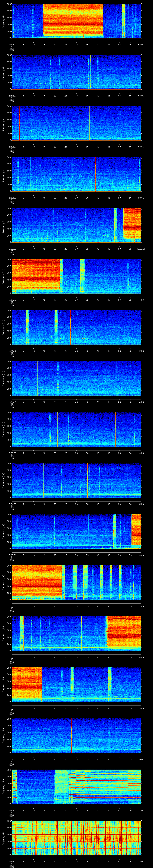This screenshot has width=153, height=868.
Task: Click the "1:00" end-of-axis time label
Action: 141,300
